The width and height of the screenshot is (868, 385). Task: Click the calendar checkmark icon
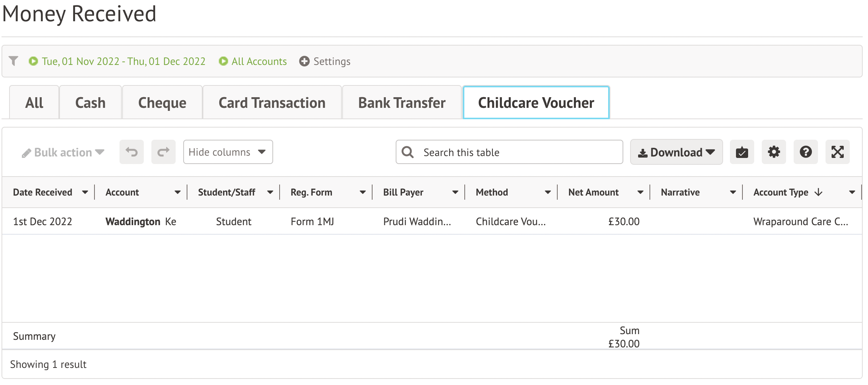pyautogui.click(x=742, y=152)
